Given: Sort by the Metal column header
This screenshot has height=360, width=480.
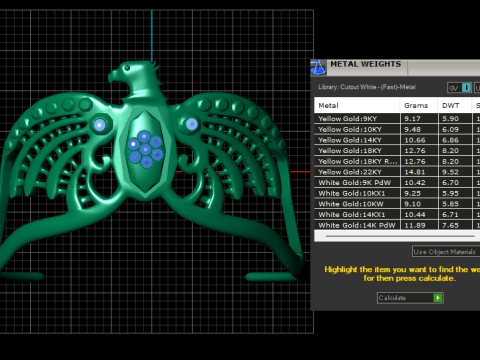Looking at the screenshot, I should (357, 105).
